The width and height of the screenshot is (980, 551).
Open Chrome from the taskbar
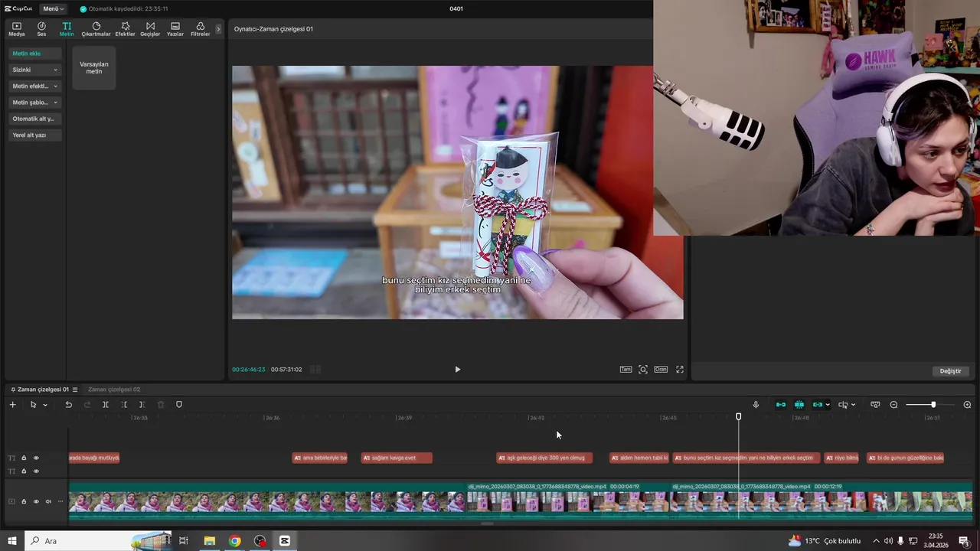click(x=234, y=541)
